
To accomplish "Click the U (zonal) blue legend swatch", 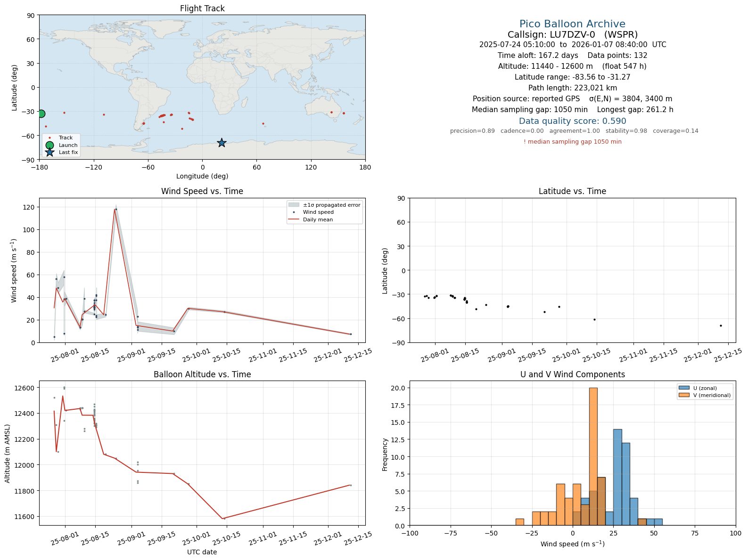I will [684, 388].
